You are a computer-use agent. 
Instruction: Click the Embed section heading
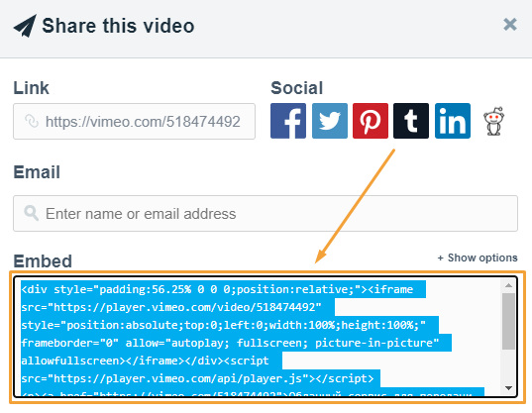pyautogui.click(x=43, y=261)
